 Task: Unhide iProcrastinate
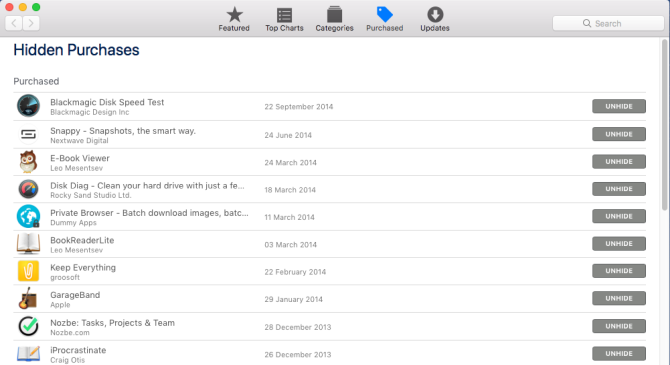pyautogui.click(x=619, y=353)
